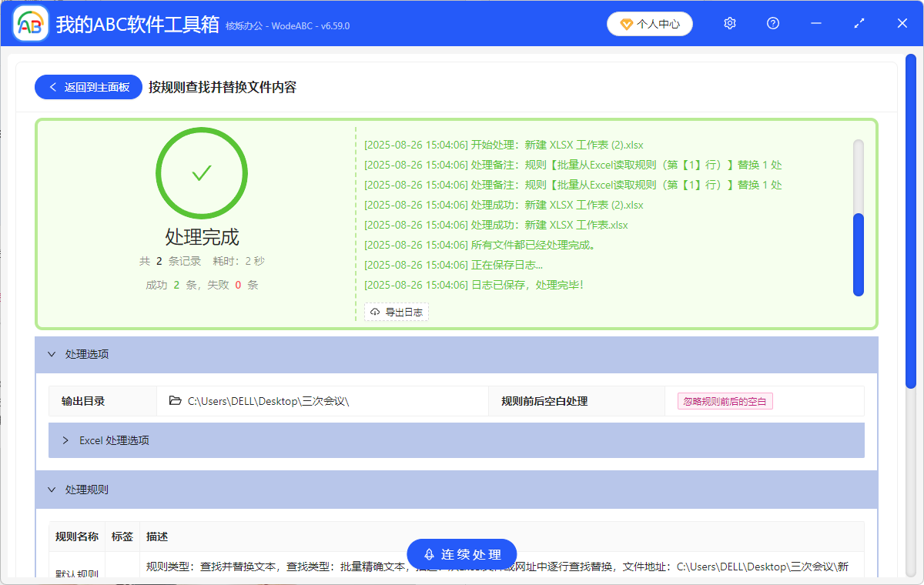Image resolution: width=924 pixels, height=585 pixels.
Task: Click the 规则名称 column header
Action: (77, 537)
